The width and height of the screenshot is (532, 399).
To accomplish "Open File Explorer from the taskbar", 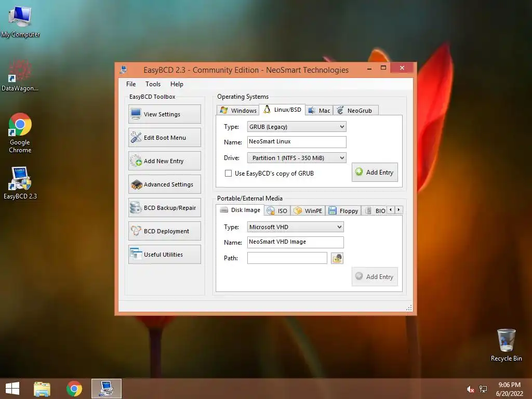I will [42, 389].
